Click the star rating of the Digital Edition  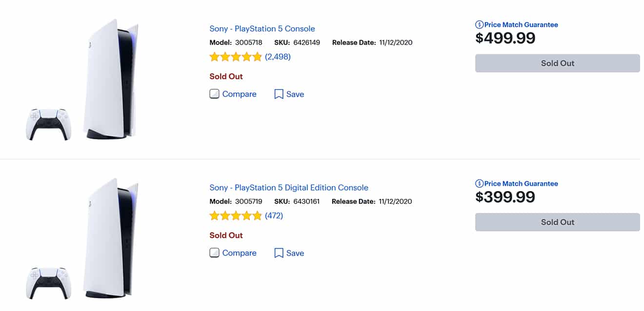[236, 216]
